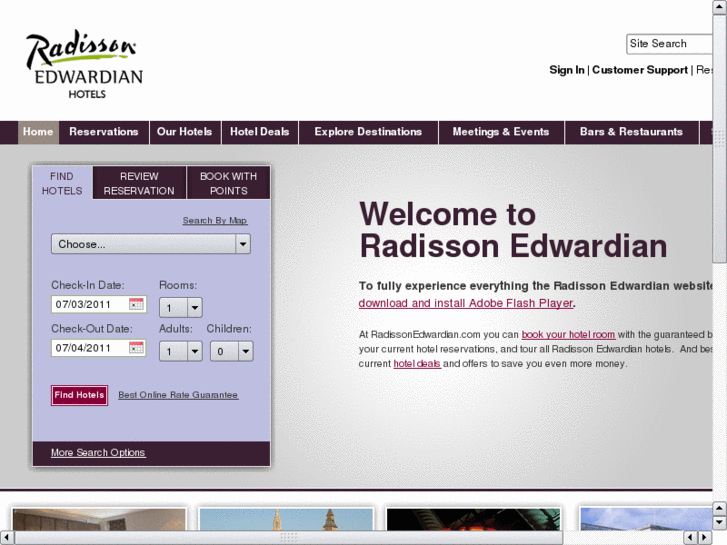Click the book your hotel room link
This screenshot has width=727, height=545.
click(x=568, y=334)
